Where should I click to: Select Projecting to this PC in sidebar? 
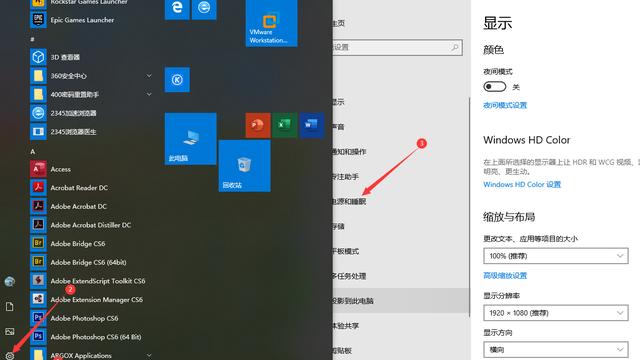(401, 301)
